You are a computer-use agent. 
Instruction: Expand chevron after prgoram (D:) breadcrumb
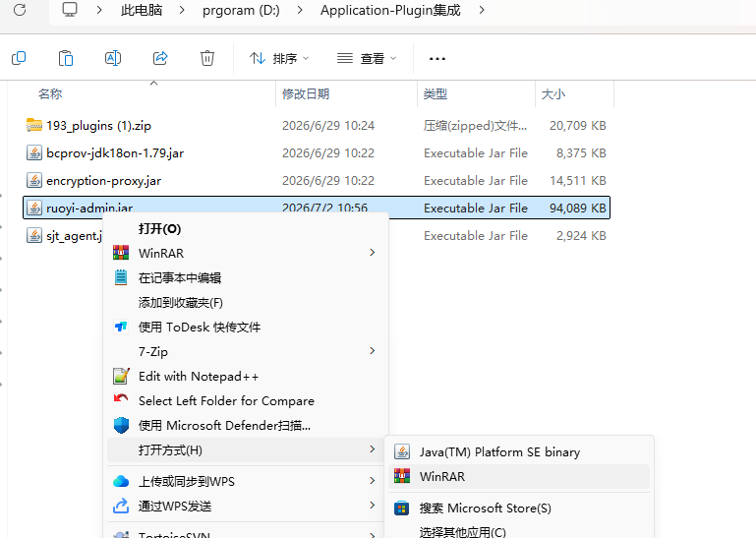[x=300, y=10]
